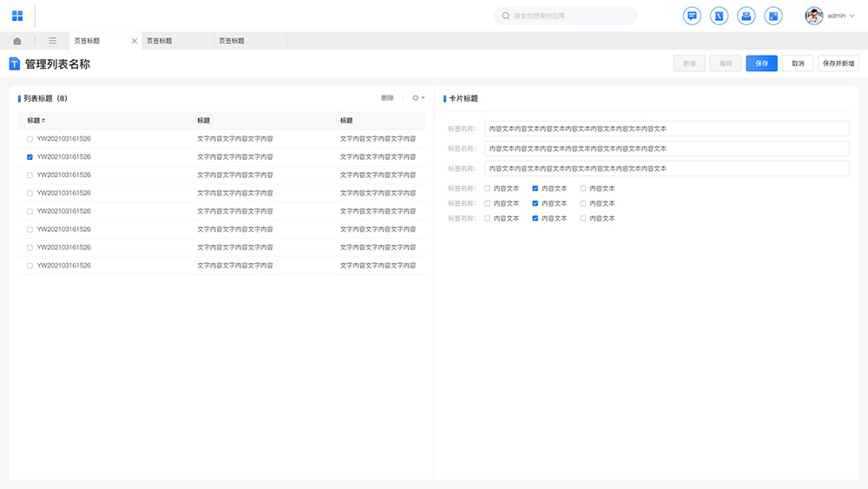Viewport: 868px width, 489px height.
Task: Open the tab list menu icon
Action: tap(53, 41)
